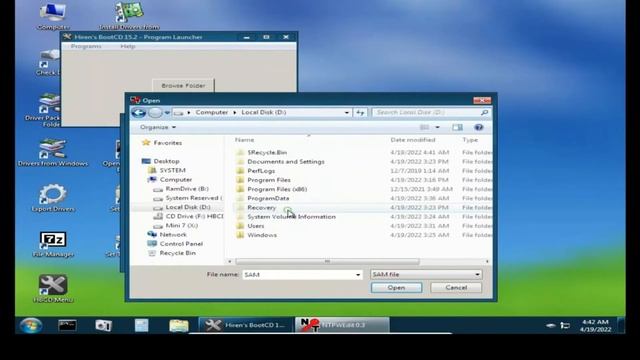Open the Computer desktop icon
Viewport: 640px width, 360px height.
[53, 16]
